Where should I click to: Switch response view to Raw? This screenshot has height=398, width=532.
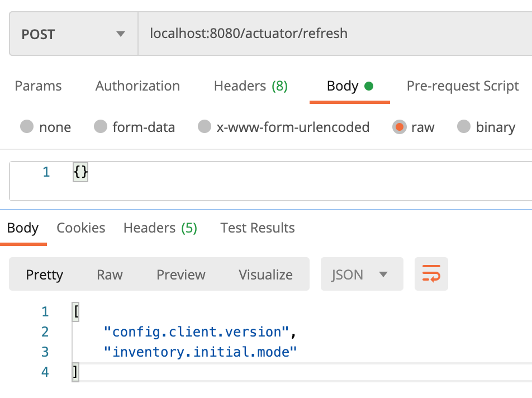pos(110,274)
